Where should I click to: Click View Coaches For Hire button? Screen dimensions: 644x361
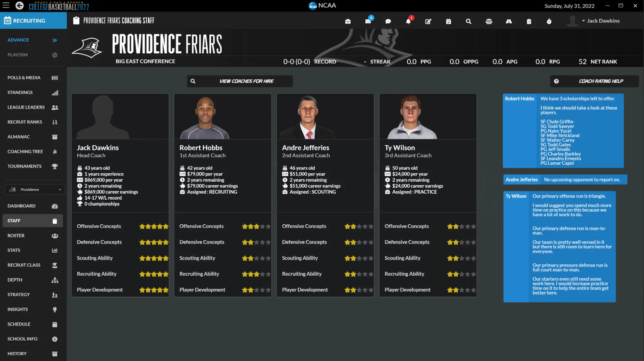[240, 81]
